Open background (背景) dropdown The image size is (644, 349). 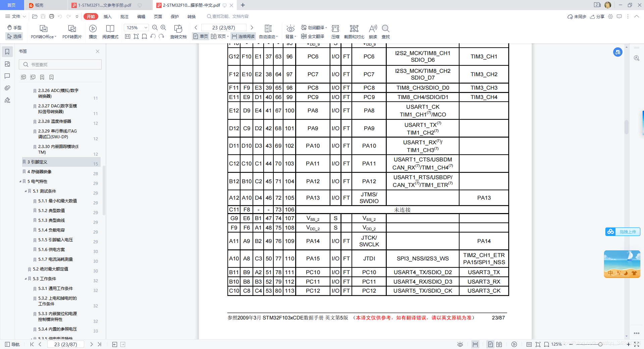pos(290,32)
